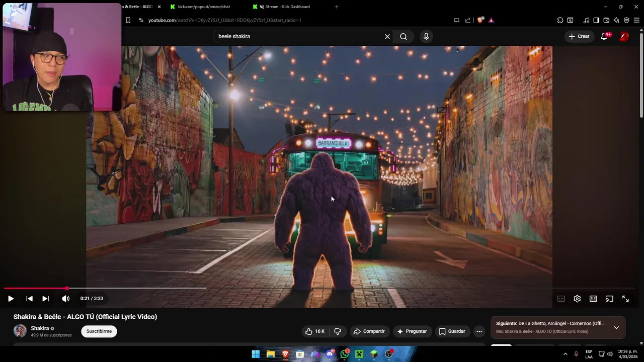The width and height of the screenshot is (644, 362).
Task: Enter full screen mode
Action: coord(625,299)
